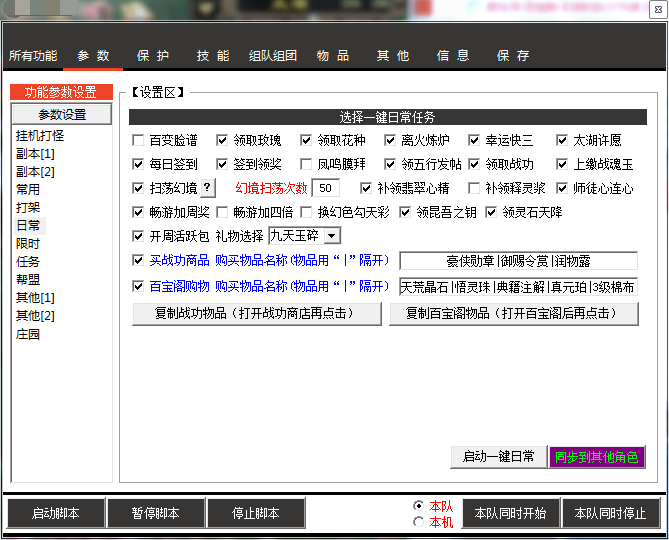Switch to the 保存 tab
This screenshot has height=540, width=669.
pos(512,56)
